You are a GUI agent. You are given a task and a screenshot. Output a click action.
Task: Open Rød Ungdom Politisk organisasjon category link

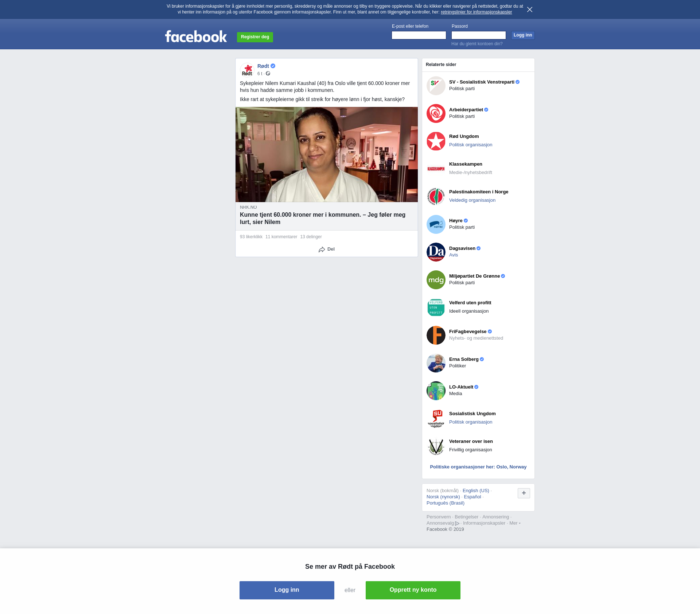(x=471, y=145)
